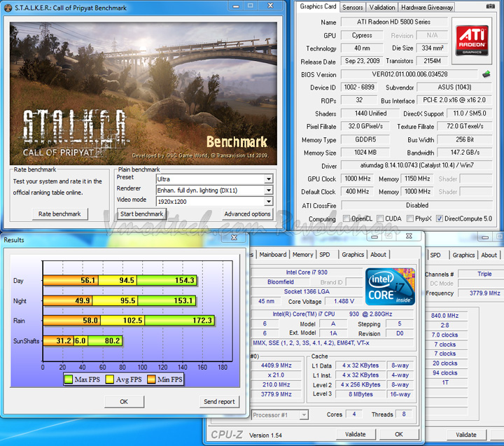Click the DRAM Frequency 840.0 MHz value
Screen dimensions: 504x446
coord(445,316)
